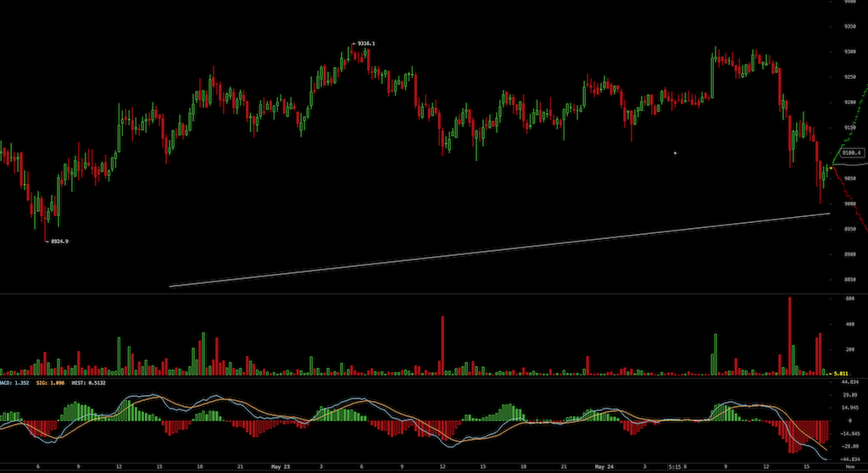Click the tallest red volume bar

point(790,337)
